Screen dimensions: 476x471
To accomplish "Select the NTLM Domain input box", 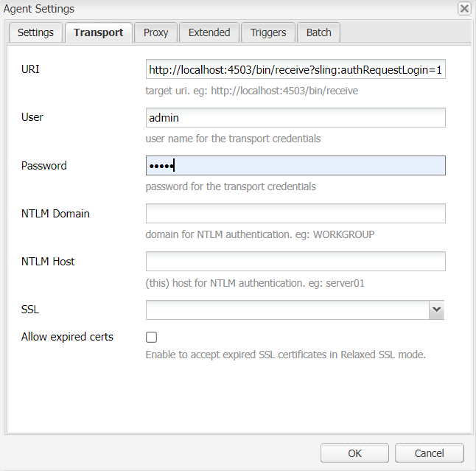I will click(295, 214).
